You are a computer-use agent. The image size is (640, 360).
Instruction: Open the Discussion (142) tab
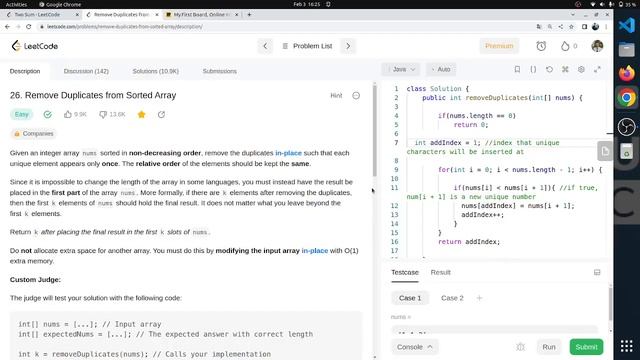(86, 71)
